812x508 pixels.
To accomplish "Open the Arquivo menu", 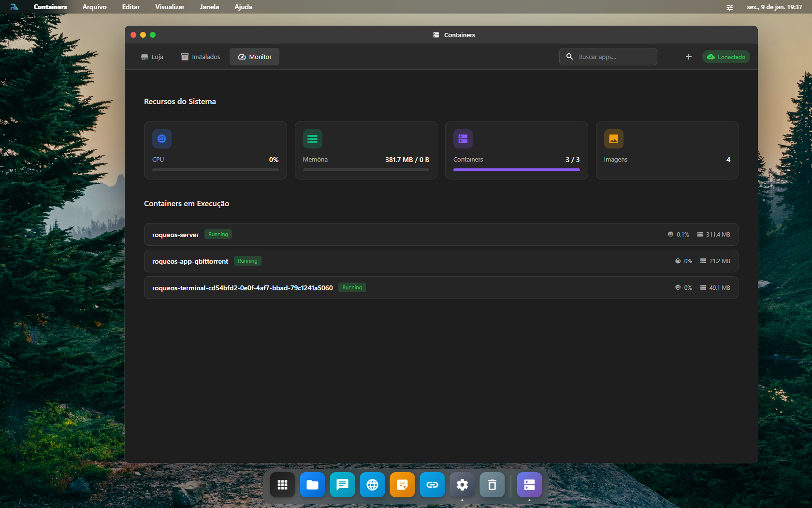I will click(94, 7).
